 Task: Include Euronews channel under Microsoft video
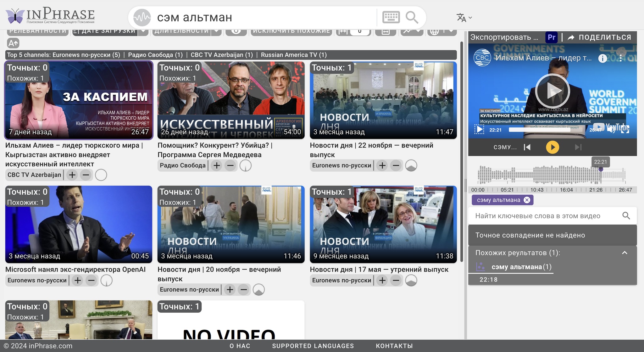(77, 280)
